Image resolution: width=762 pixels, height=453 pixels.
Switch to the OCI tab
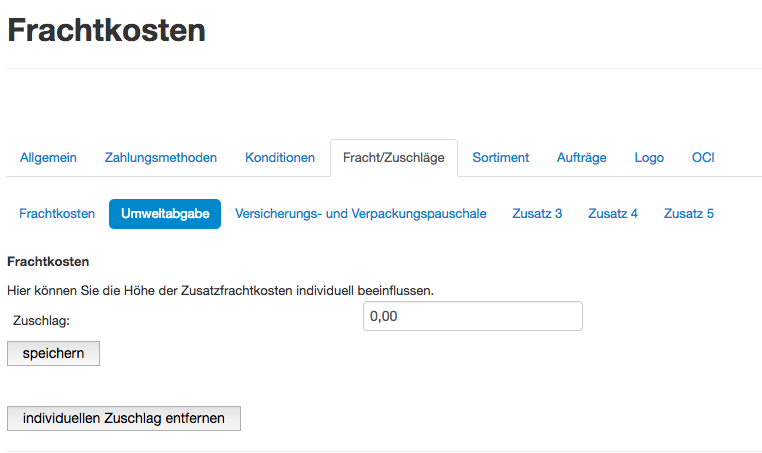click(703, 158)
